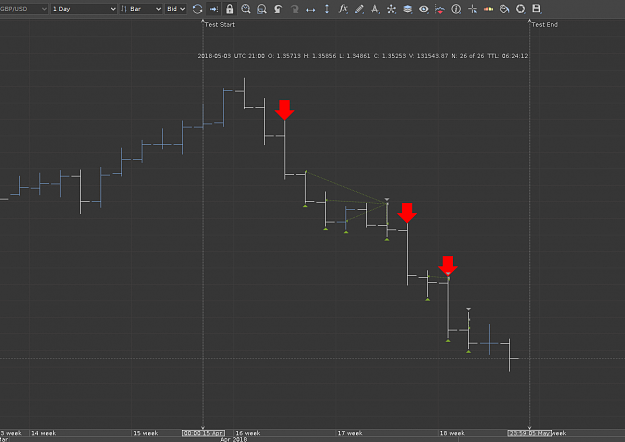Click the colored bars price marker icon

(488, 9)
